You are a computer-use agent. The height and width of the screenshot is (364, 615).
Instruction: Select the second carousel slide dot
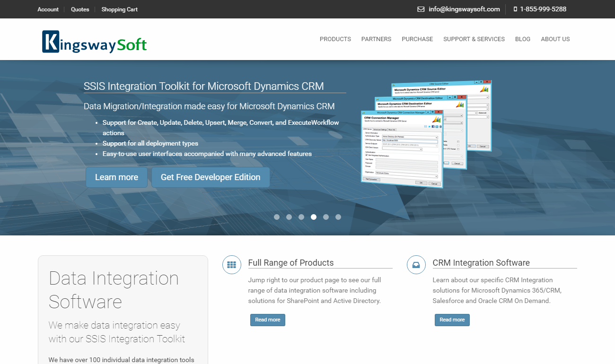coord(289,217)
